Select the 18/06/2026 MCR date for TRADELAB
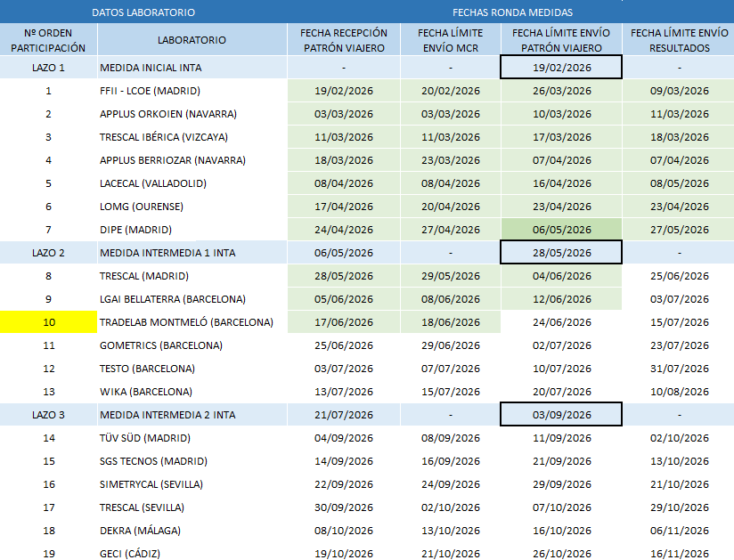 [x=451, y=322]
